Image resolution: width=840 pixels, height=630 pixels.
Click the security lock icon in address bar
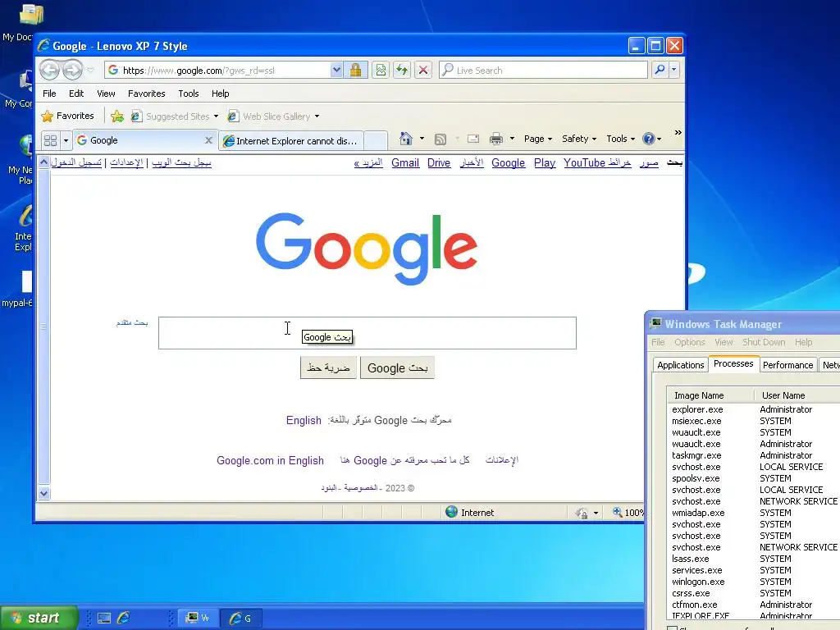click(355, 71)
